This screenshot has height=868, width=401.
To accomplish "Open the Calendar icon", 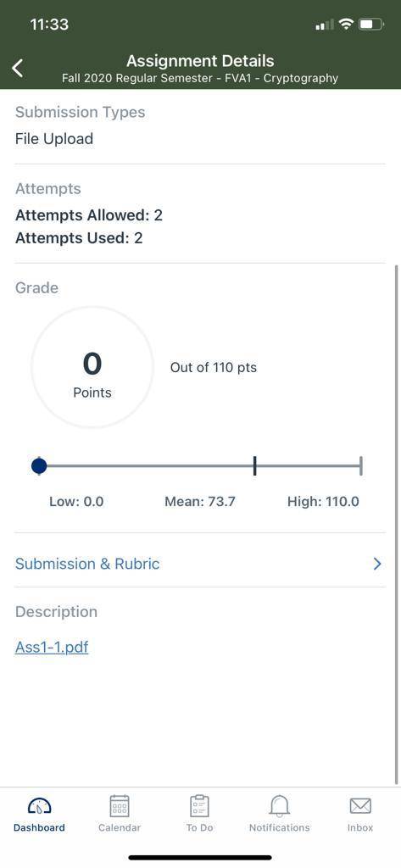I will pyautogui.click(x=119, y=805).
